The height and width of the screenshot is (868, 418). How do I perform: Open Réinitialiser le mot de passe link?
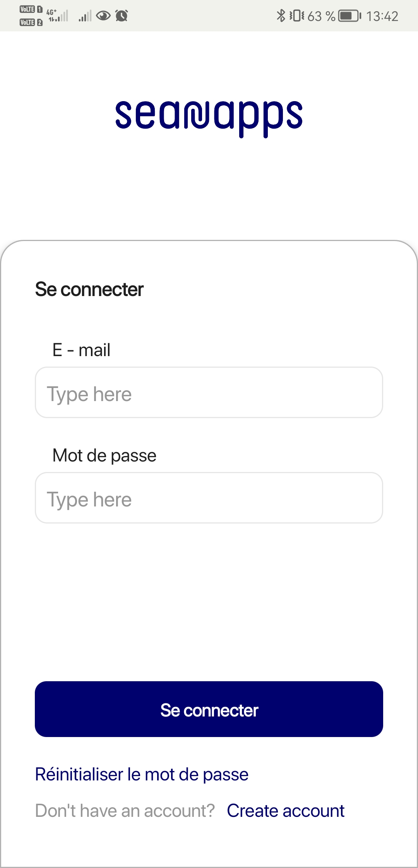(x=142, y=775)
